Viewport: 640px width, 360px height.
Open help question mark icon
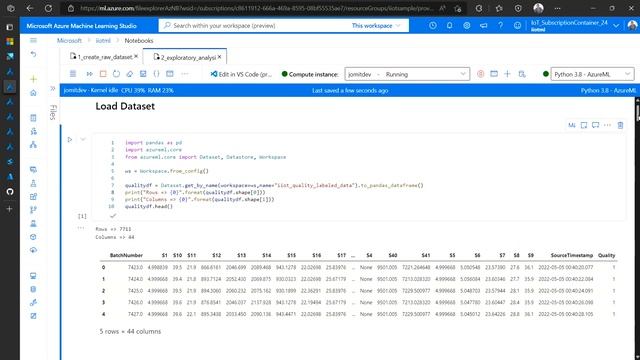click(x=500, y=25)
